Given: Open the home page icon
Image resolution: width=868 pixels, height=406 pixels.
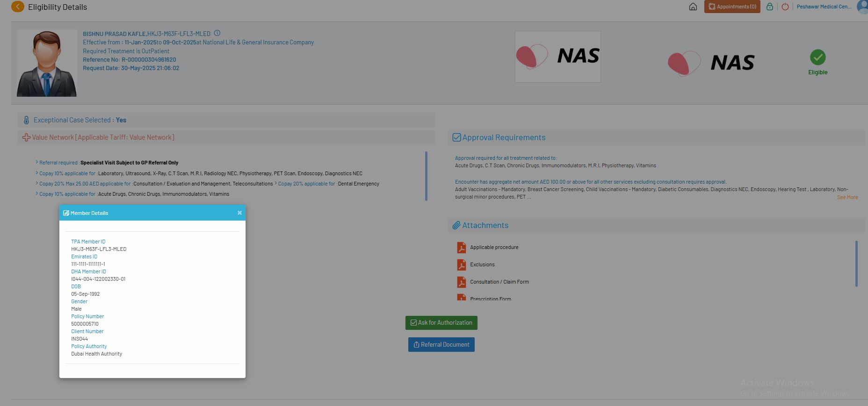Looking at the screenshot, I should tap(693, 7).
